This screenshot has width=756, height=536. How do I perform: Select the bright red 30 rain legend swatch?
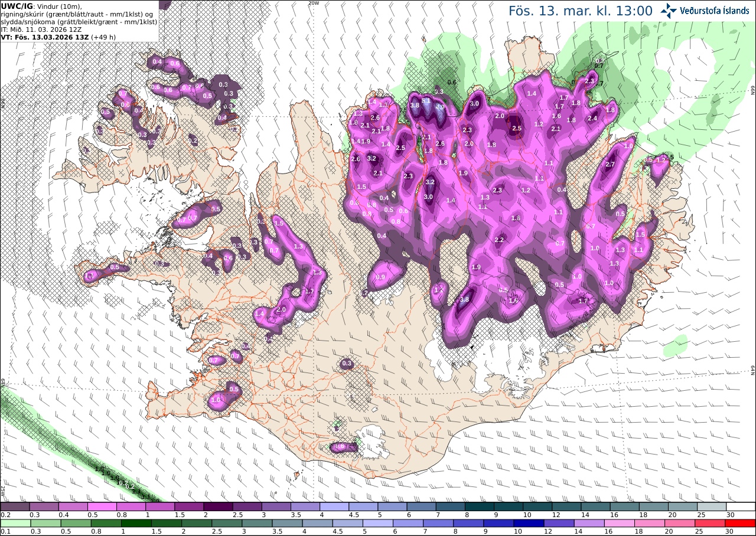pos(741,523)
